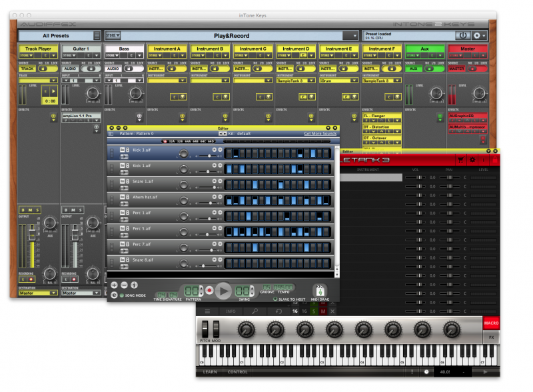Click the M mute button in SampleTank toolbar

323,311
